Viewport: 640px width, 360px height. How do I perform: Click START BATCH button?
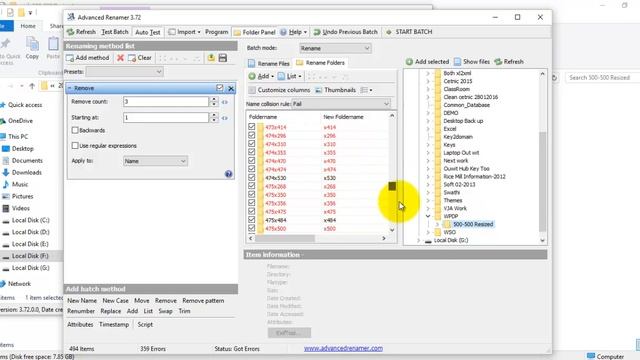click(x=409, y=32)
